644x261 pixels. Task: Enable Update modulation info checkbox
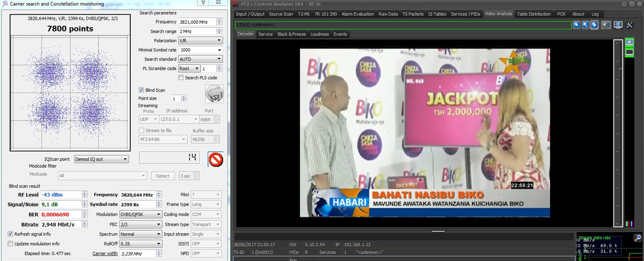pyautogui.click(x=11, y=244)
